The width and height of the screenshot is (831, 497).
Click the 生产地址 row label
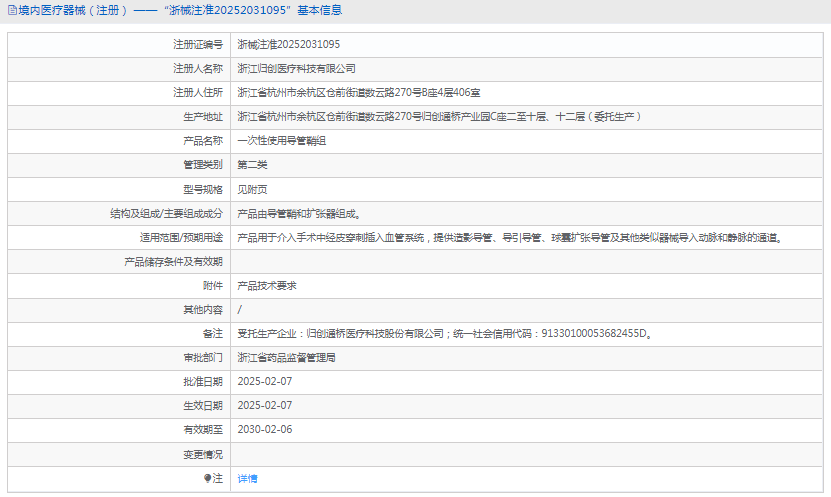click(203, 117)
